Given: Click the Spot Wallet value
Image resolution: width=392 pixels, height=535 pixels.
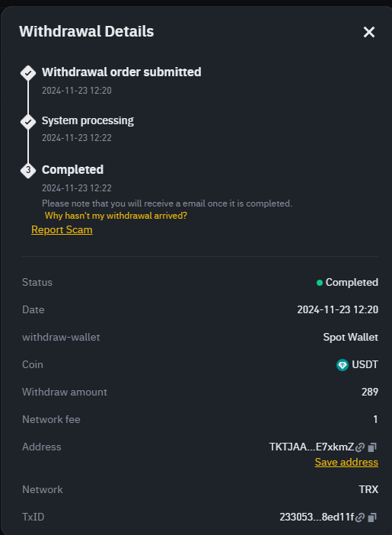Looking at the screenshot, I should [x=351, y=338].
